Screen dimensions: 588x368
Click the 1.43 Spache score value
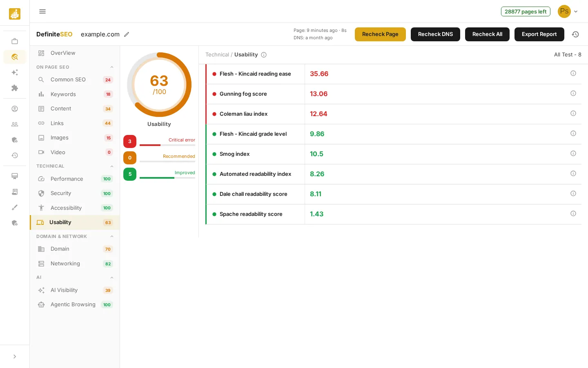coord(316,214)
